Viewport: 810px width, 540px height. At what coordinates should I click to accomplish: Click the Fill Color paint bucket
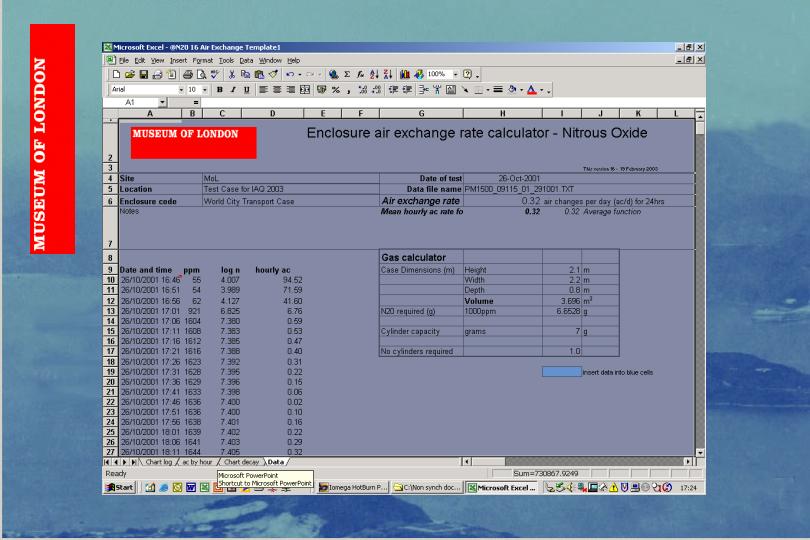pos(512,90)
